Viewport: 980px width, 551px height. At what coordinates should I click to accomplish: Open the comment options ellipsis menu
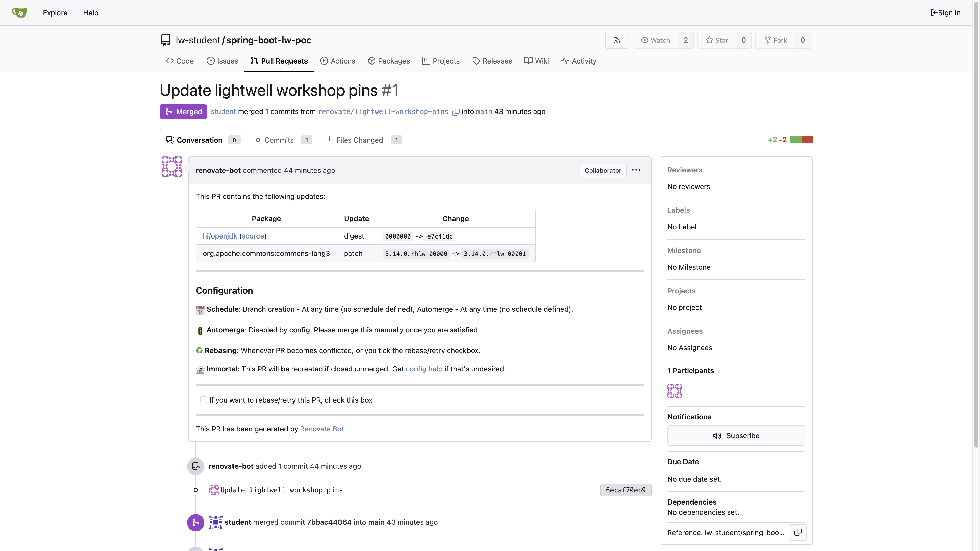[x=636, y=170]
